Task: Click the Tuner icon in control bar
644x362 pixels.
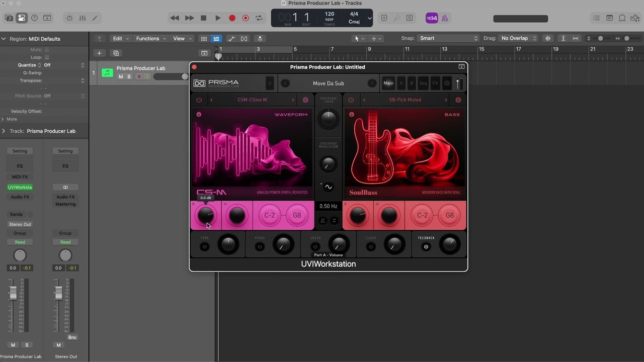Action: [x=397, y=18]
